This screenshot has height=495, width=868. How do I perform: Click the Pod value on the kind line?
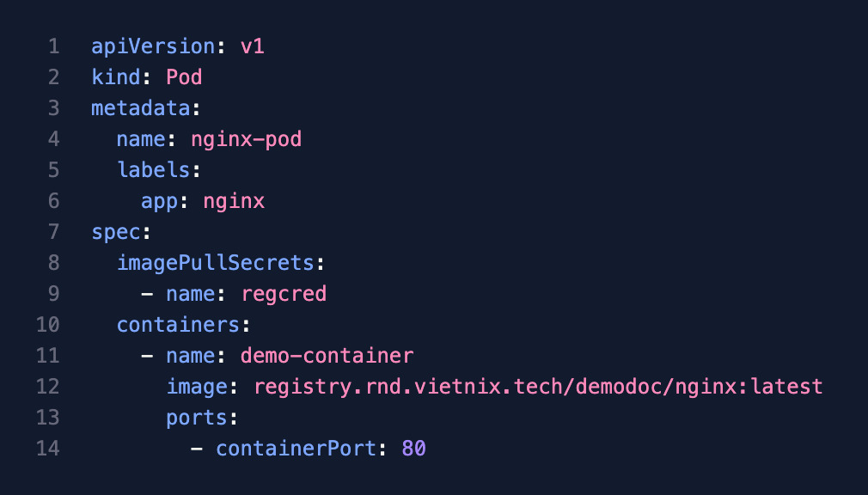coord(184,77)
